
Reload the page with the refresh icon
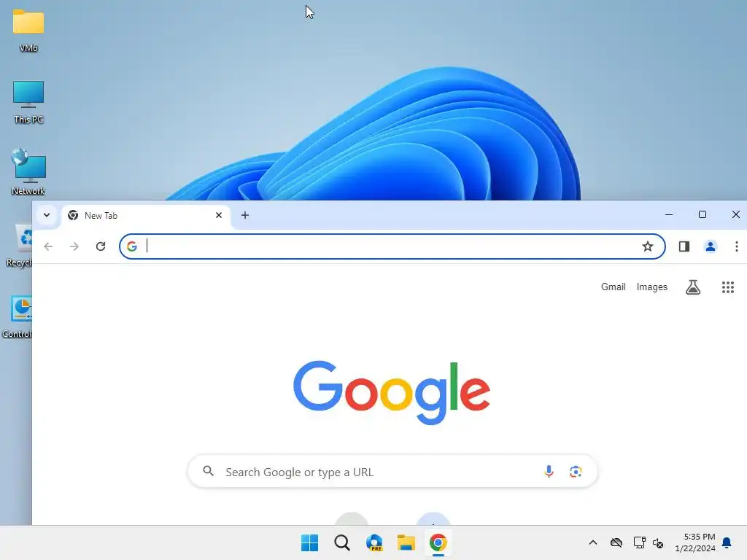101,246
